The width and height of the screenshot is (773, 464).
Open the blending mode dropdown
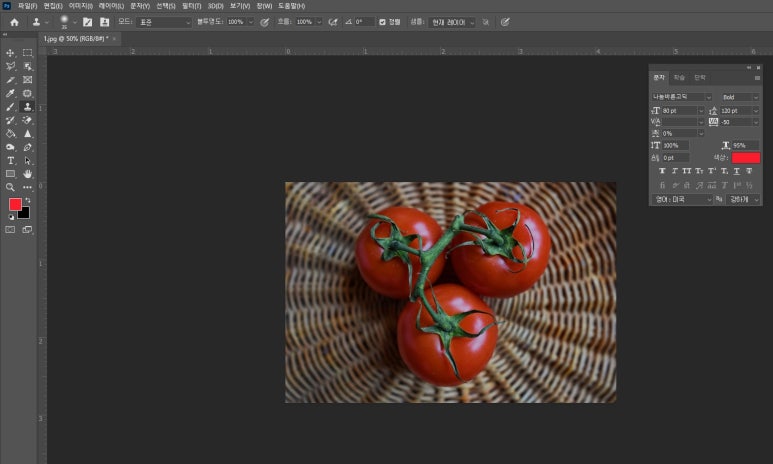[x=164, y=22]
